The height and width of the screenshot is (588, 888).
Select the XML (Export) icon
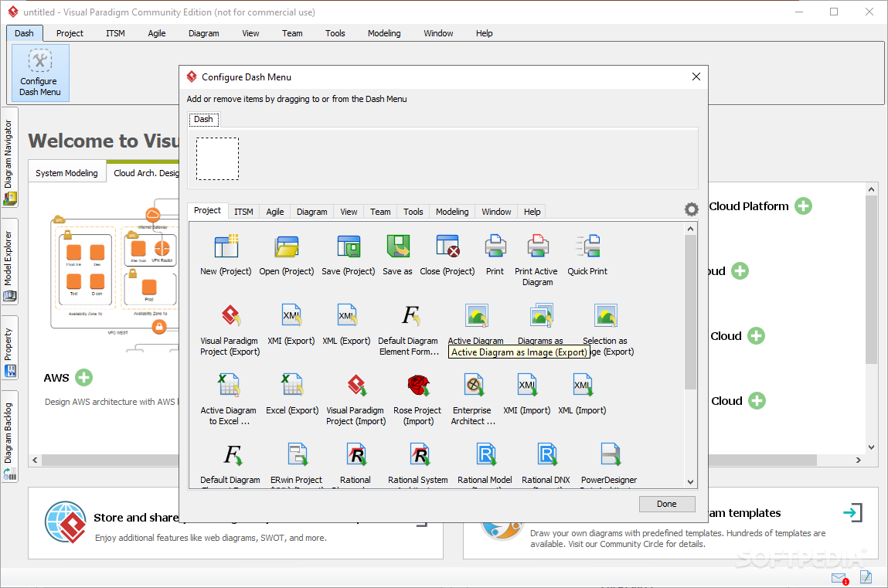(x=346, y=316)
